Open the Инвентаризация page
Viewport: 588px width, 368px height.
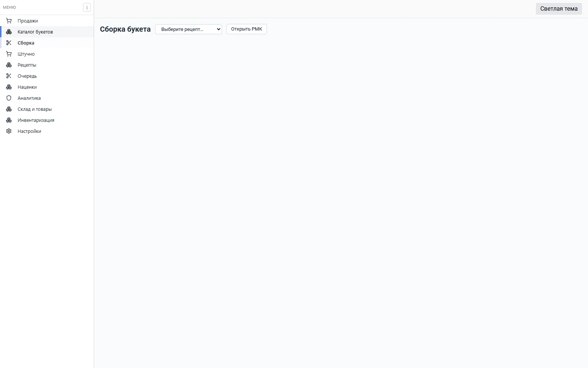pos(47,120)
